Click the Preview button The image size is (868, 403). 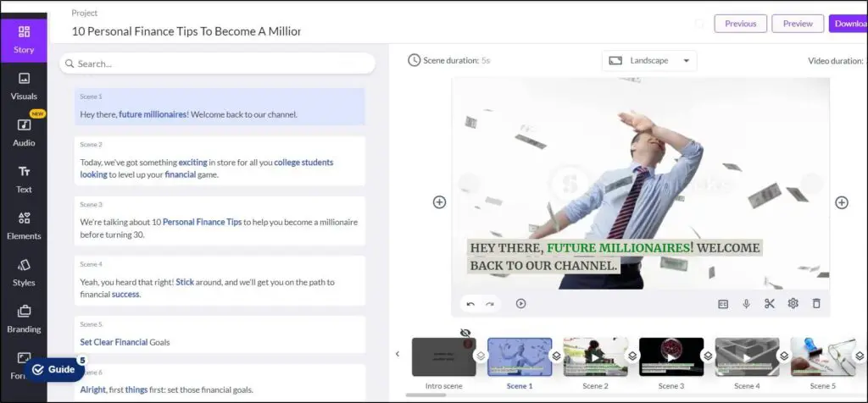point(798,24)
